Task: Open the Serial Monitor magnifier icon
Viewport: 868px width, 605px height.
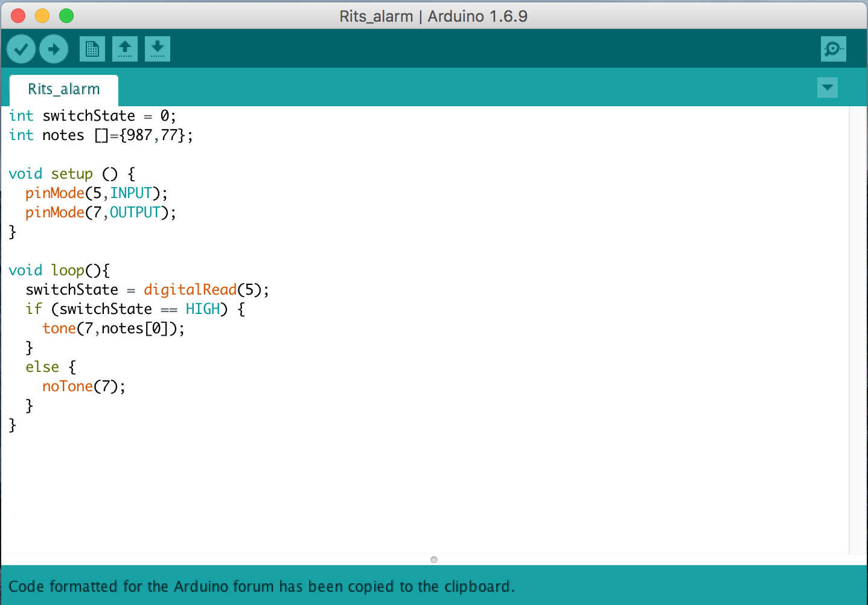Action: tap(833, 49)
